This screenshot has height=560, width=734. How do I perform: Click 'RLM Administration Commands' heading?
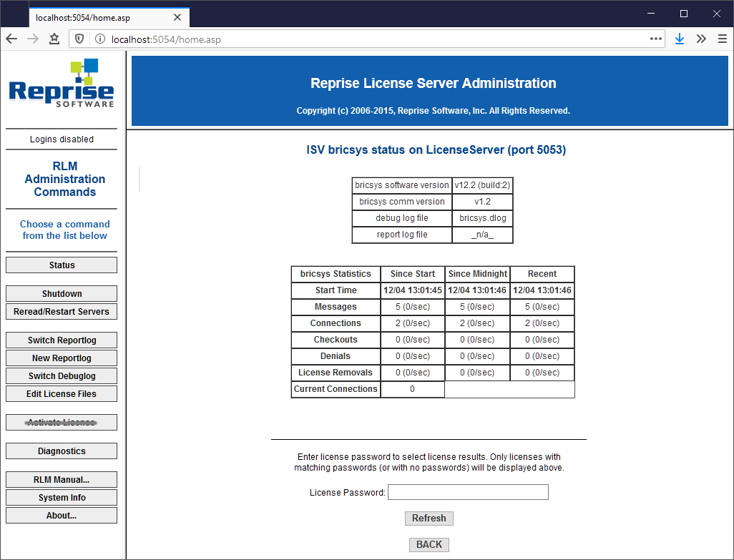point(65,180)
